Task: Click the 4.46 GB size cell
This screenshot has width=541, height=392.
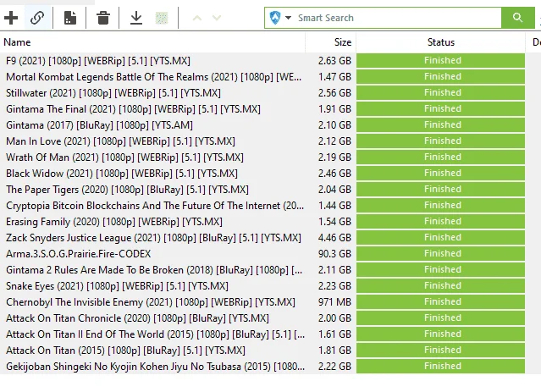Action: [x=334, y=238]
